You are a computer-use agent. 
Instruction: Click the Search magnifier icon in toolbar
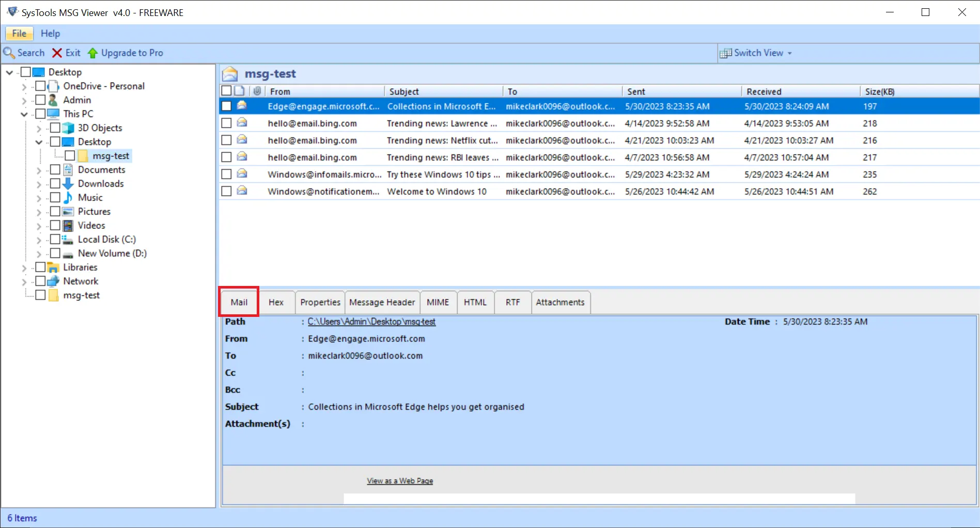[x=9, y=53]
